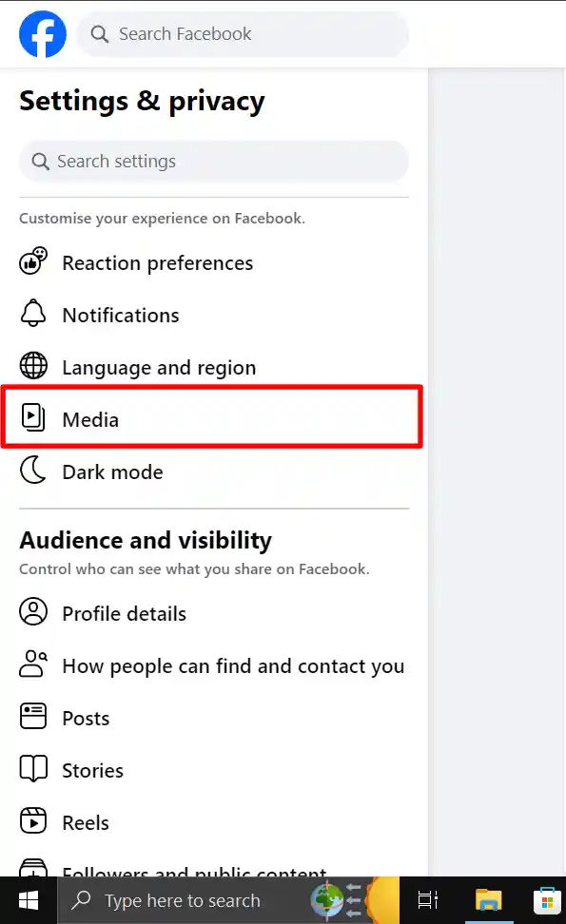Click the Profile details person icon
The image size is (566, 924).
(33, 612)
